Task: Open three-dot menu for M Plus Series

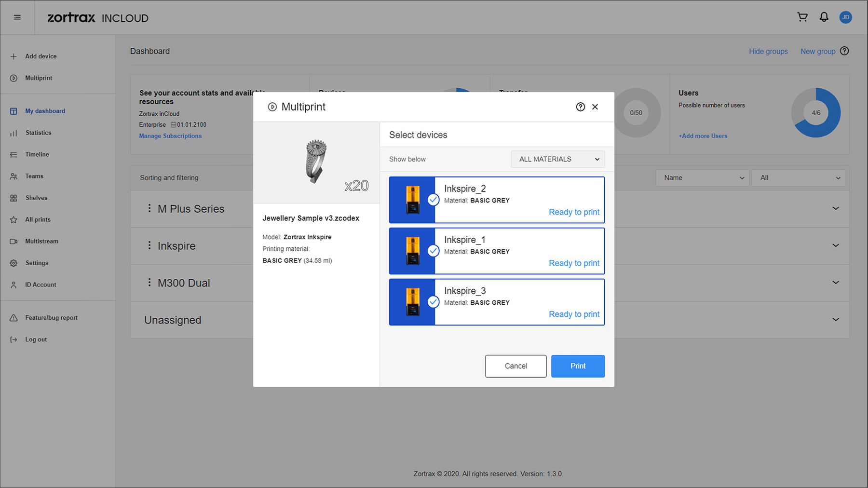Action: click(x=149, y=208)
